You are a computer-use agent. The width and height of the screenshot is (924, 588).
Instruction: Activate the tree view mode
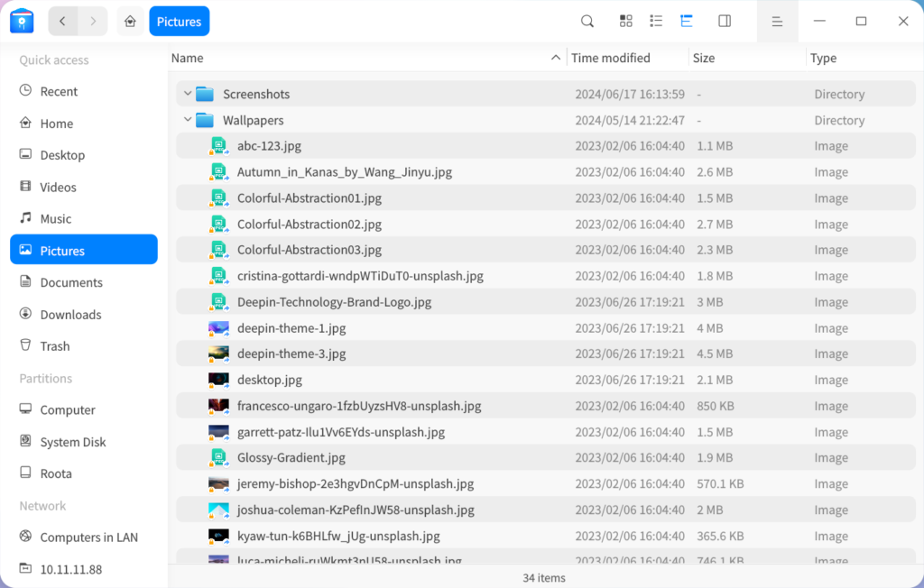point(686,20)
